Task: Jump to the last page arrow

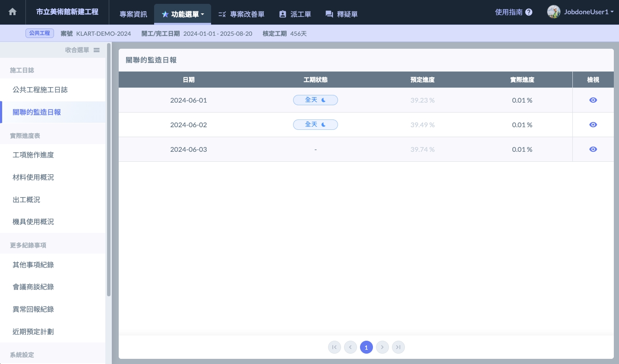Action: click(398, 347)
